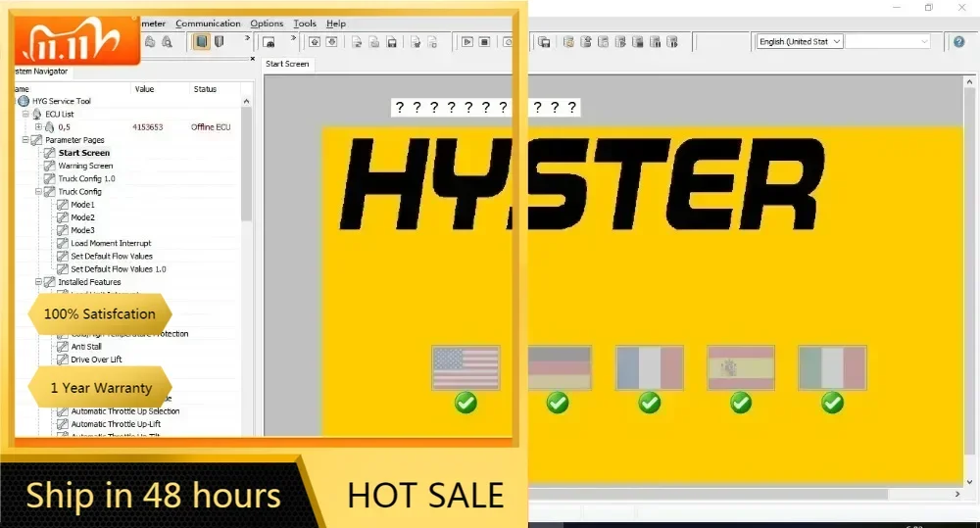Collapse the Parameter Pages tree node

(x=25, y=140)
